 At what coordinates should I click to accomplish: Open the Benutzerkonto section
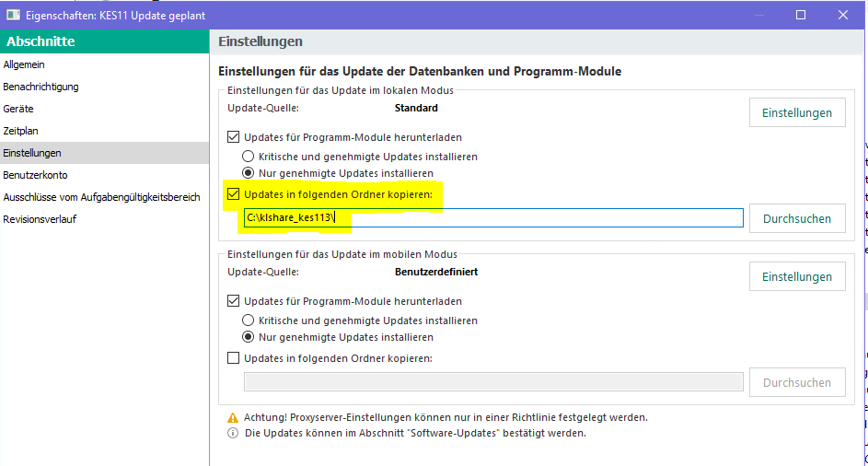[35, 175]
